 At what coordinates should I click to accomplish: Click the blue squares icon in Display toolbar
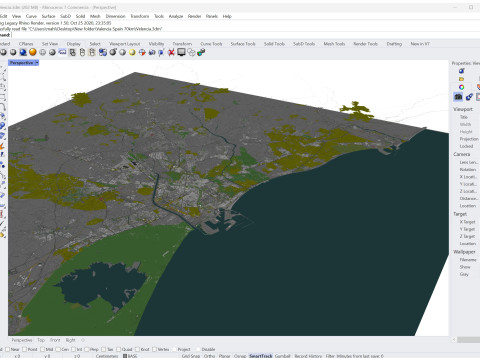click(x=103, y=52)
